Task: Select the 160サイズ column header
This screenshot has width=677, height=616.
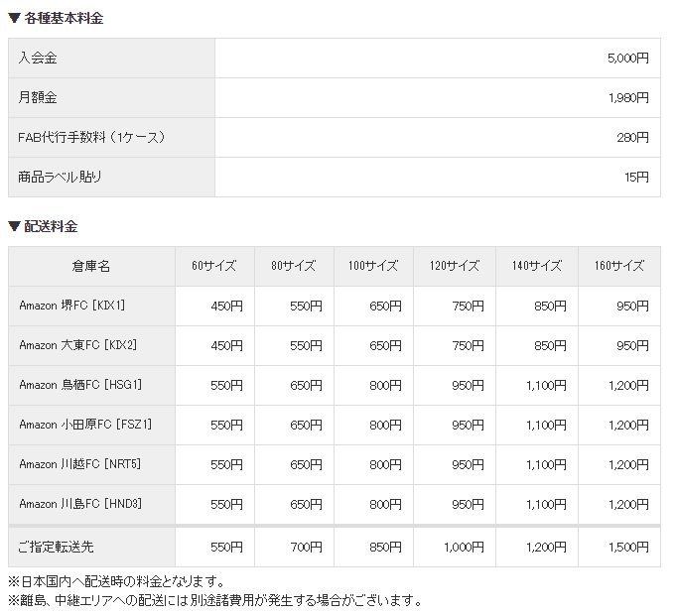Action: coord(619,266)
